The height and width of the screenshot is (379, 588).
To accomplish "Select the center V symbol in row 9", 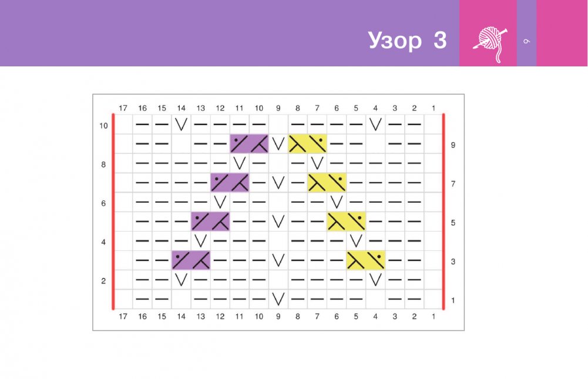I will 278,144.
